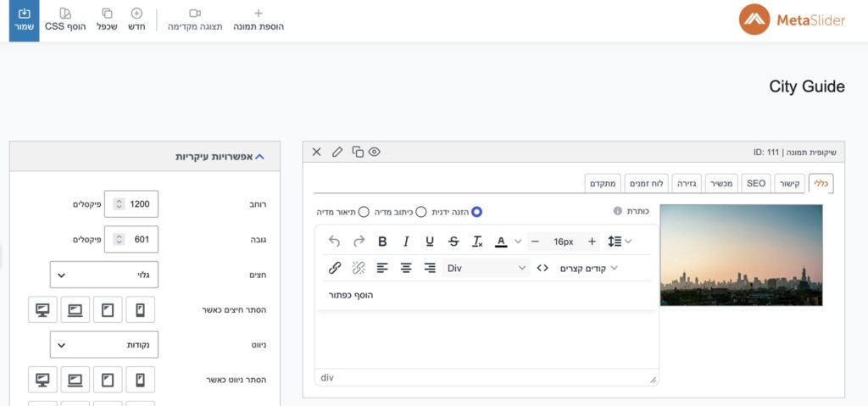Image resolution: width=868 pixels, height=406 pixels.
Task: Switch to the קישור tab
Action: (x=790, y=183)
